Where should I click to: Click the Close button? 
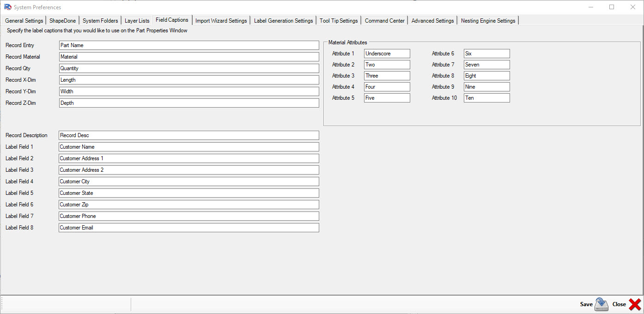[619, 304]
